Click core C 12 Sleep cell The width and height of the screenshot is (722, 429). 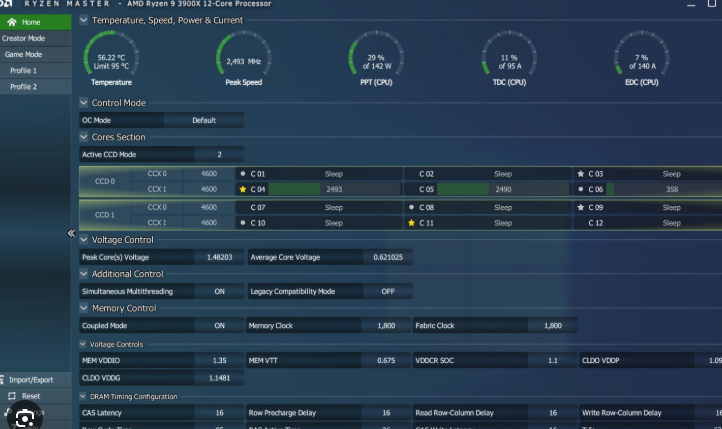click(x=647, y=223)
